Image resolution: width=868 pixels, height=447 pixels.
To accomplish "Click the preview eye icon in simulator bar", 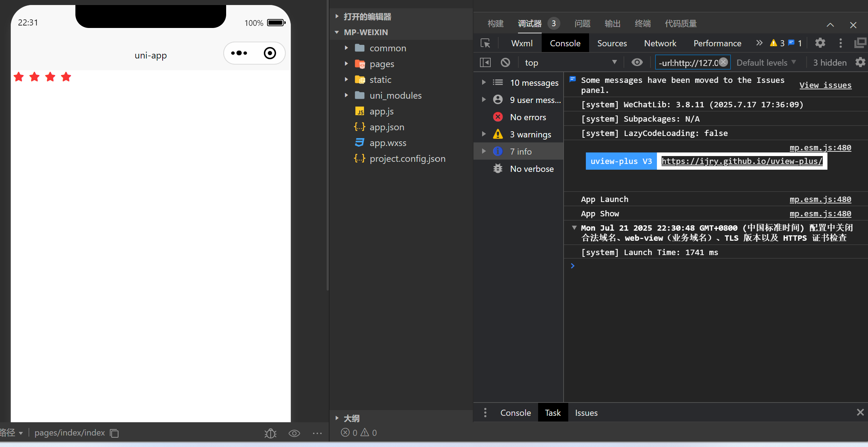I will [x=294, y=433].
